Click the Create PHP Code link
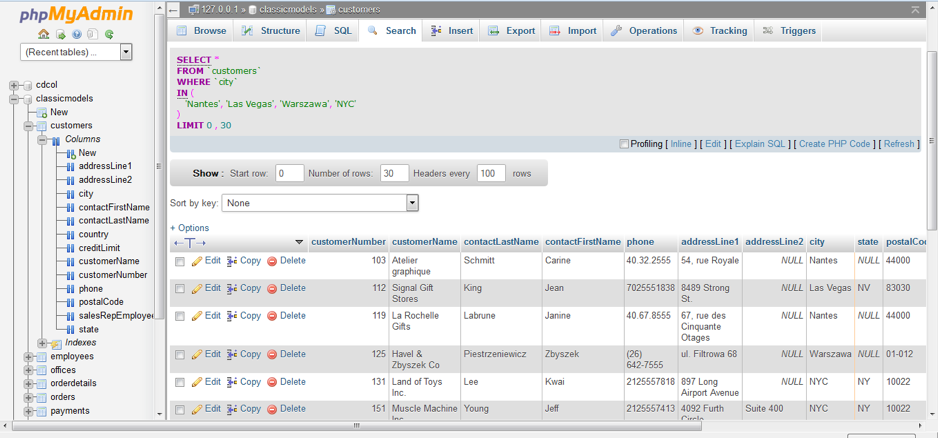Viewport: 938px width, 438px height. tap(834, 144)
